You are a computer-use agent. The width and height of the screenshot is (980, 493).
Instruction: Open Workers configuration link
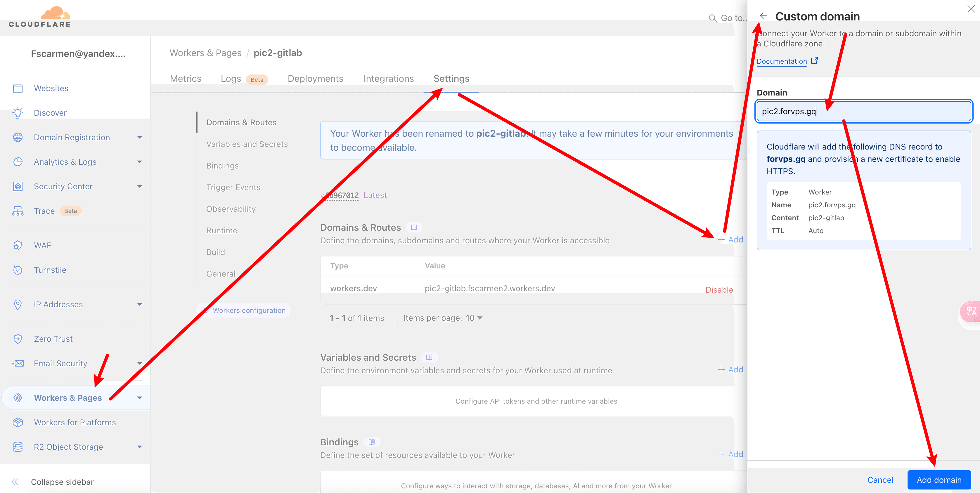243,310
